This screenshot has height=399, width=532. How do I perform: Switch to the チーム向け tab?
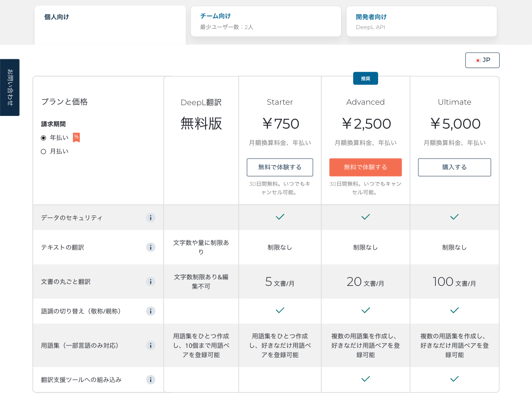click(x=266, y=21)
